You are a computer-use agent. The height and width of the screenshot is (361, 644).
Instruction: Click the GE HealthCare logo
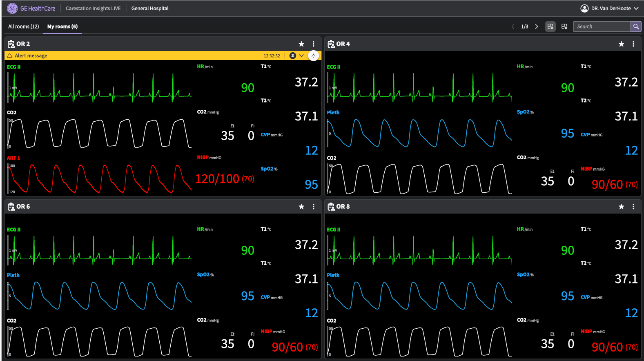click(12, 8)
